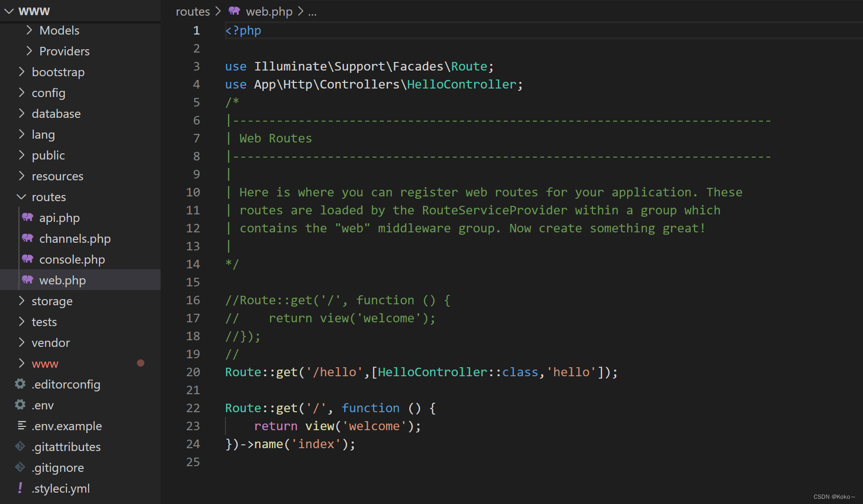
Task: Expand the Models folder chevron
Action: 29,30
